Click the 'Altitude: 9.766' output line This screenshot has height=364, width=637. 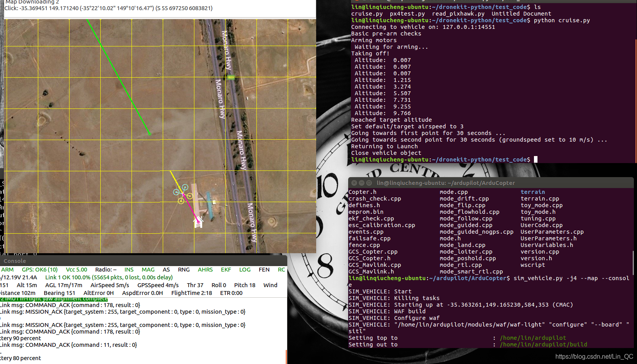[x=383, y=113]
